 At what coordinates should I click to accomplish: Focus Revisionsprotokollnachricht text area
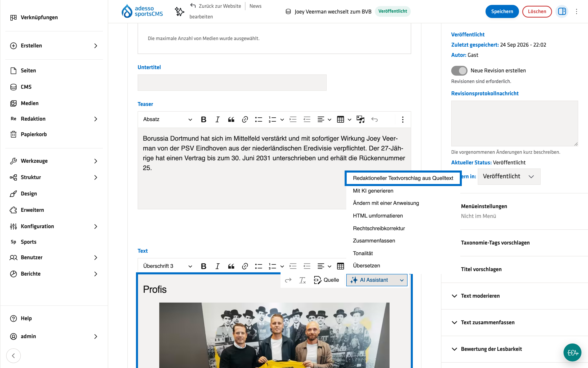515,123
